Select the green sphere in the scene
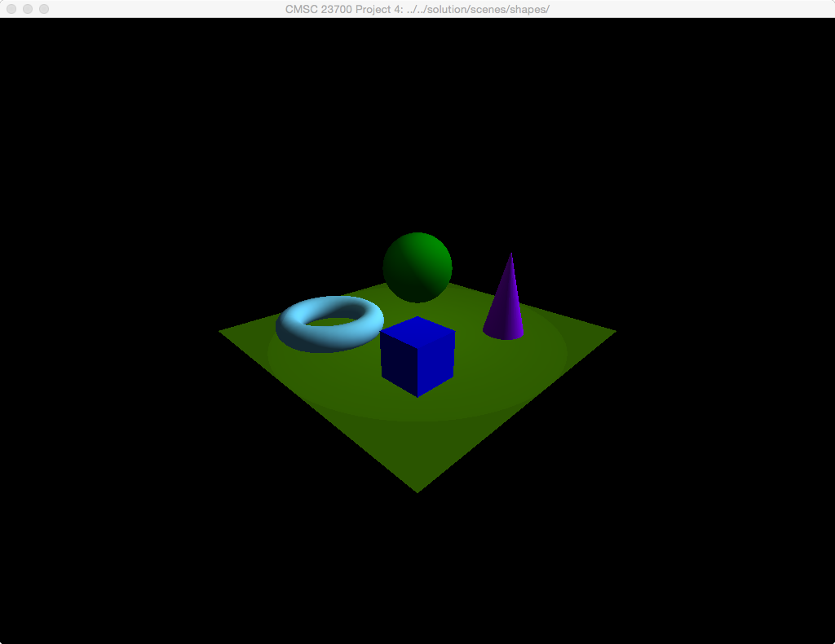Screen dimensions: 835x644 pos(417,266)
